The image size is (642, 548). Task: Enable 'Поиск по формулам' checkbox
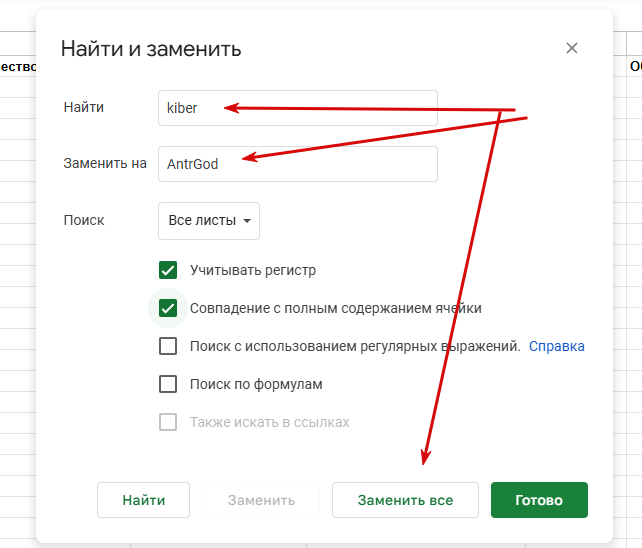[x=168, y=384]
